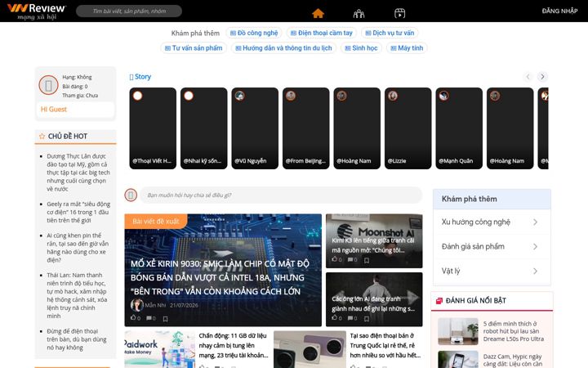Open hot topic Thái Lan nam thanh niên

click(x=77, y=295)
